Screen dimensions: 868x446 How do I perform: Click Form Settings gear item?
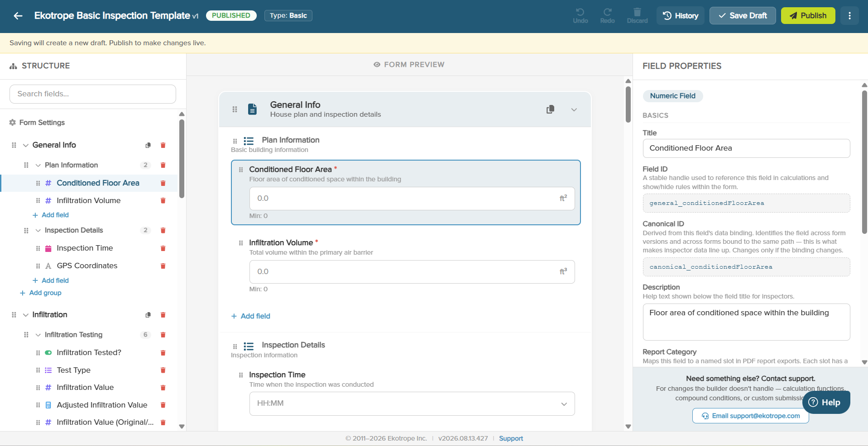(37, 123)
